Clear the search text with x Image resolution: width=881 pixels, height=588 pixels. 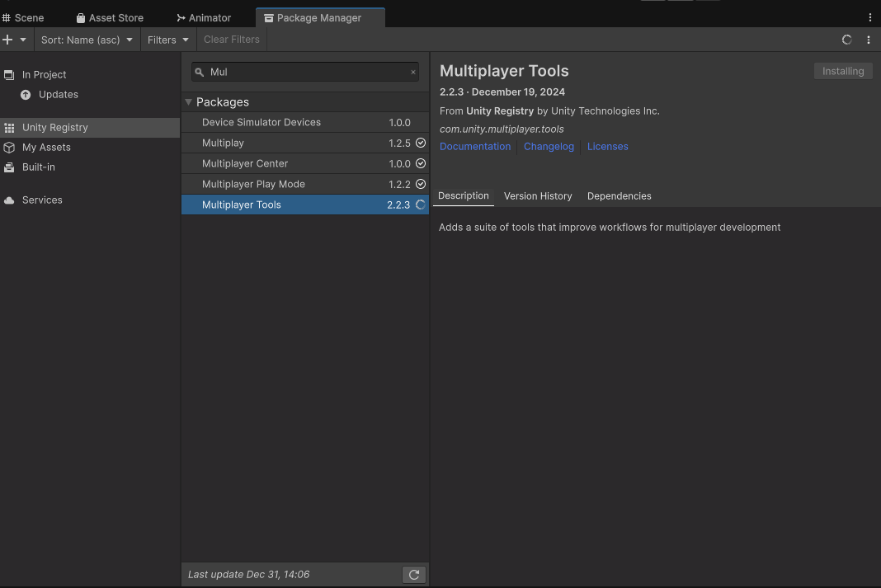[413, 72]
